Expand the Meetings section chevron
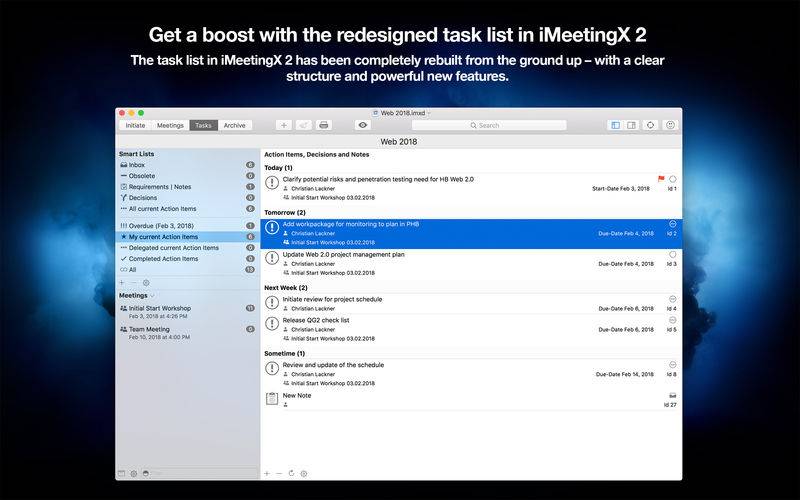 [x=152, y=296]
